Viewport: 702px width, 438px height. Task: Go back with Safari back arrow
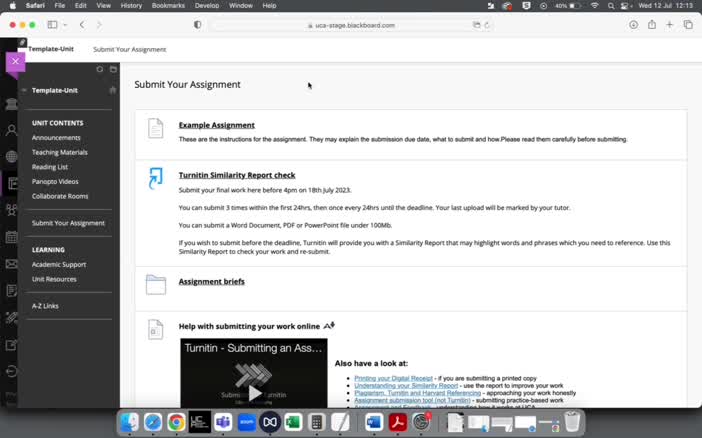(x=82, y=25)
